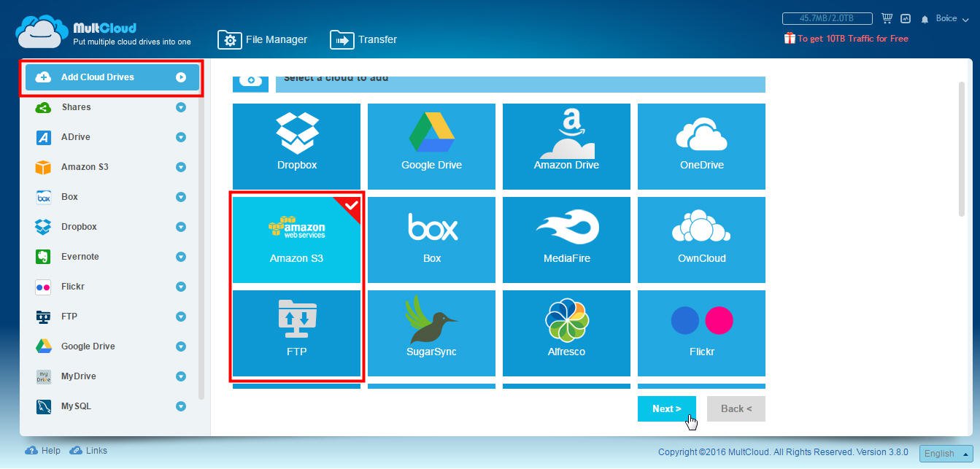Image resolution: width=980 pixels, height=469 pixels.
Task: Select the OwnCloud cloud tile
Action: (701, 240)
